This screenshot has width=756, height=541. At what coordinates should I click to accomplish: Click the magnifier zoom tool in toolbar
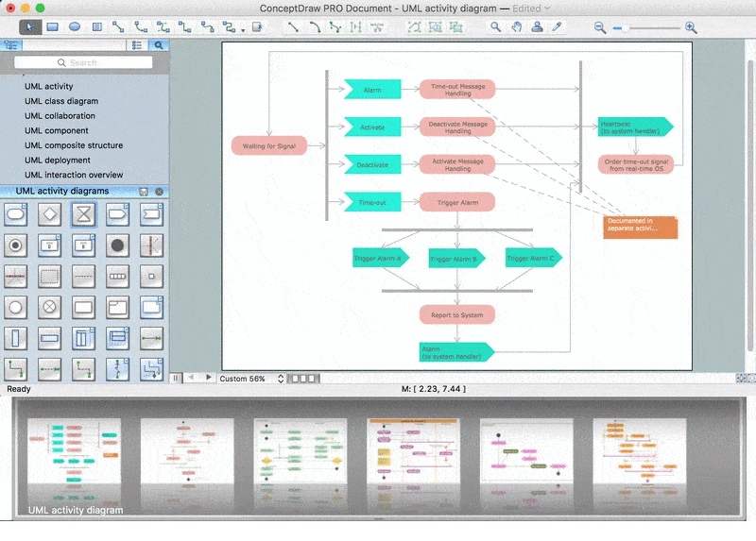point(495,27)
